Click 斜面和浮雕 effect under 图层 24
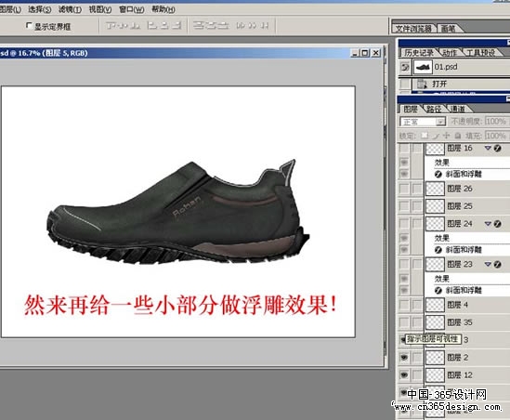 [464, 250]
